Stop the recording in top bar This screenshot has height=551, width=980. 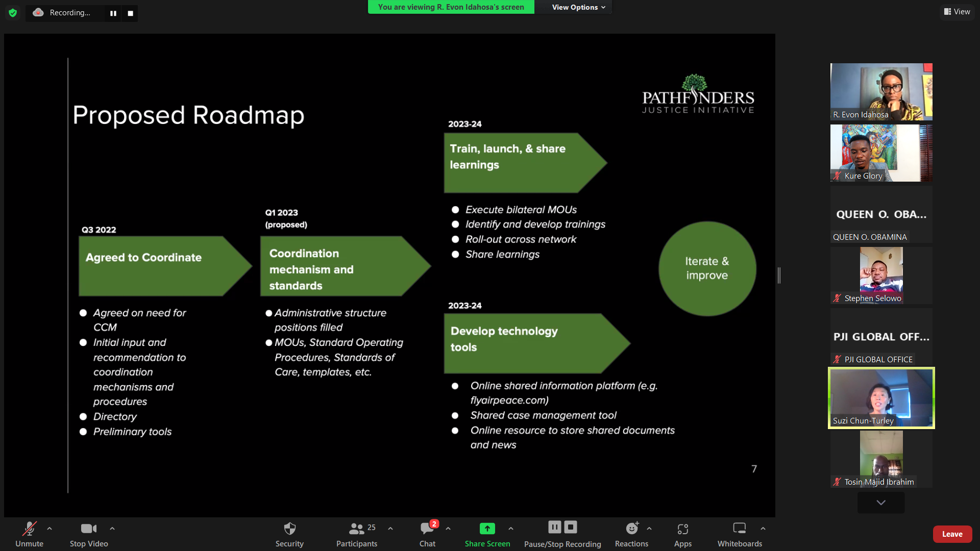(x=130, y=13)
